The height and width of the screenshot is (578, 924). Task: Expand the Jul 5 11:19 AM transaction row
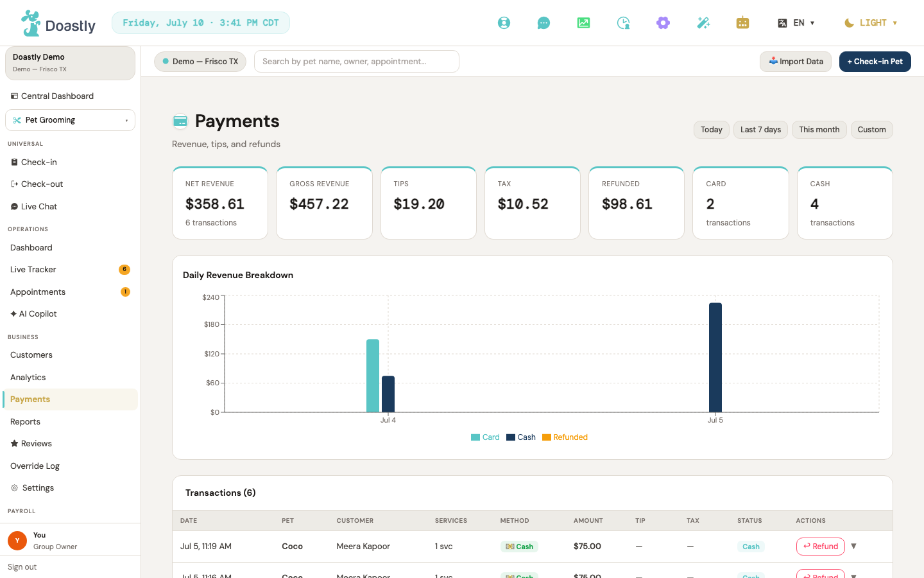[853, 547]
